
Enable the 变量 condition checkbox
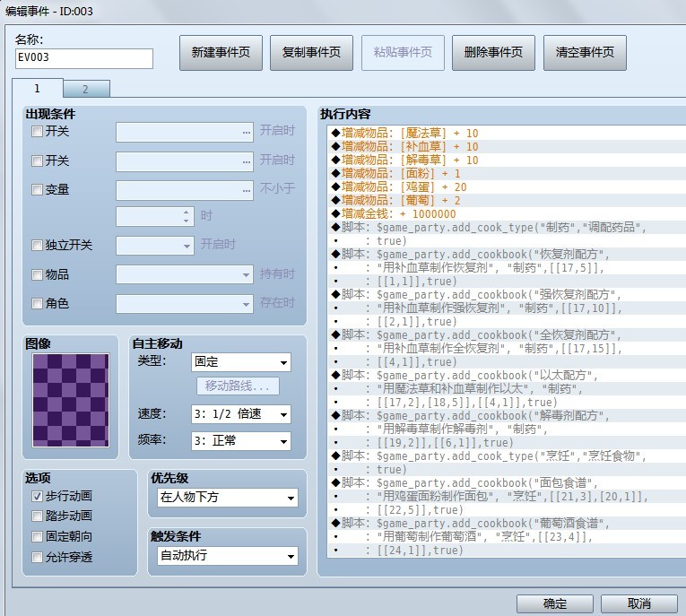coord(37,189)
